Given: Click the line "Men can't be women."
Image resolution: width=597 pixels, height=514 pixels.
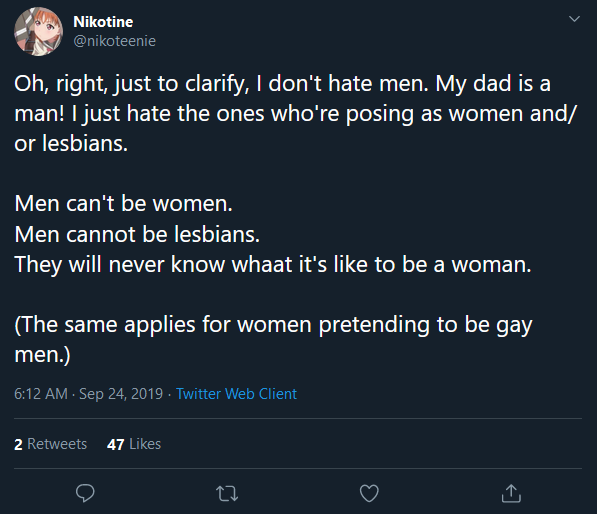Looking at the screenshot, I should (123, 204).
